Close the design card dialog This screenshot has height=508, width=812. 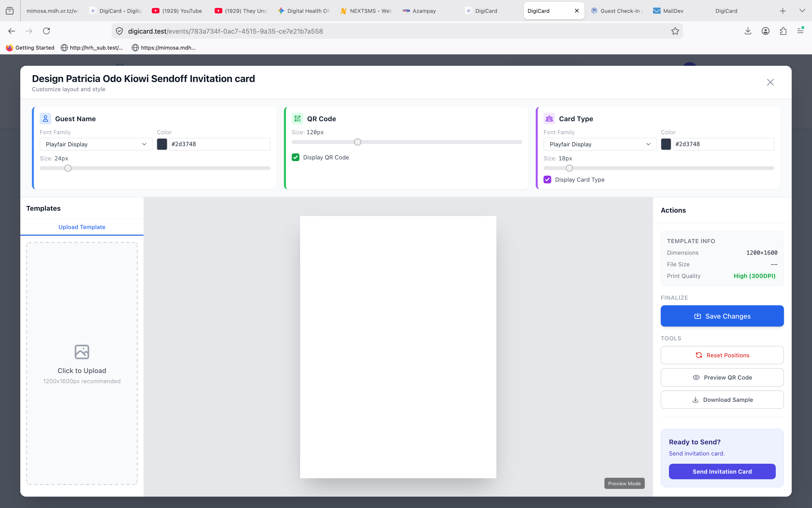770,82
